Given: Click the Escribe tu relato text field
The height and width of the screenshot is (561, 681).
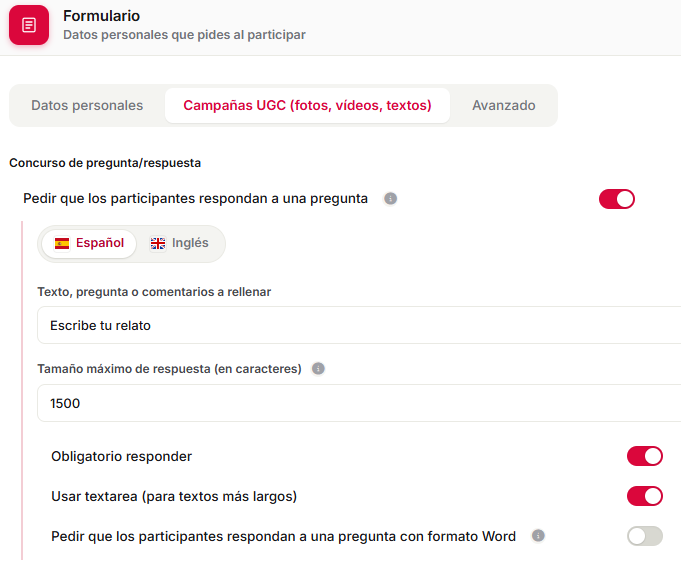Looking at the screenshot, I should [x=359, y=325].
